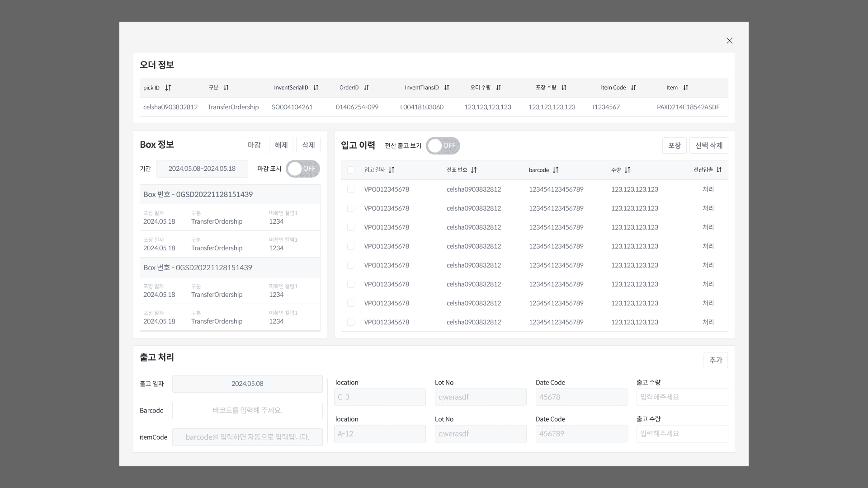Image resolution: width=868 pixels, height=488 pixels.
Task: Sort by 오더 수량 column
Action: click(x=499, y=88)
